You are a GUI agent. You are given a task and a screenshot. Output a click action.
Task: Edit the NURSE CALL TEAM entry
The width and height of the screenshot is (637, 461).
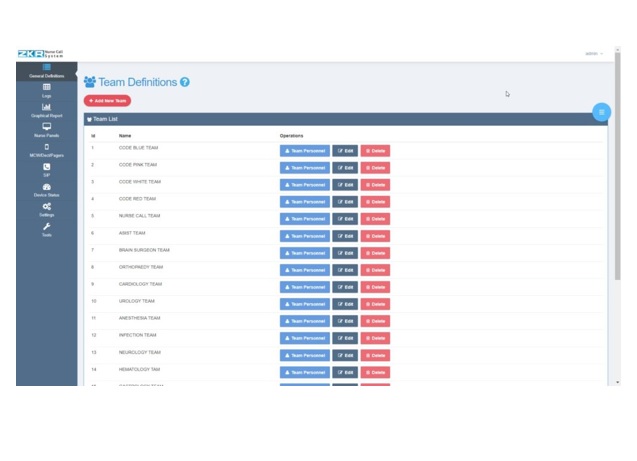[345, 219]
